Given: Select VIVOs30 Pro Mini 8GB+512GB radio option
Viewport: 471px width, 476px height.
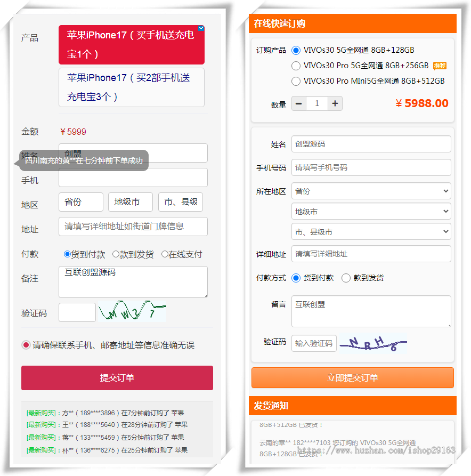Looking at the screenshot, I should click(296, 81).
